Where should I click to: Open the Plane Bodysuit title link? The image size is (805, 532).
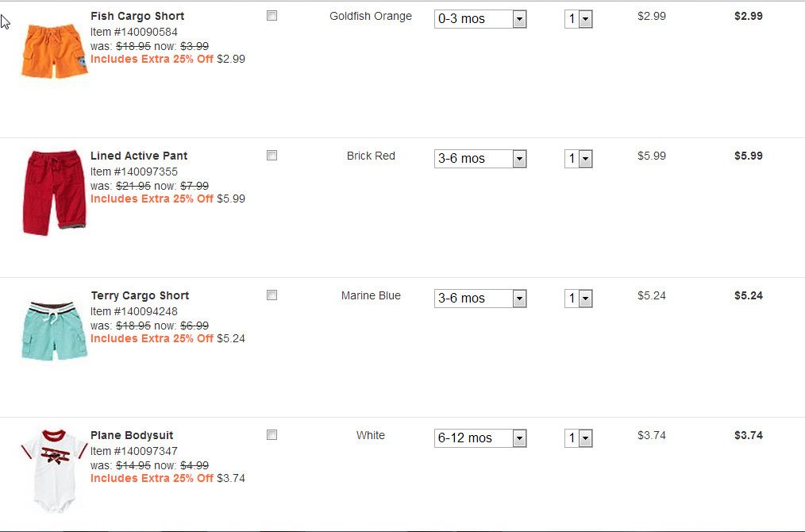[132, 435]
